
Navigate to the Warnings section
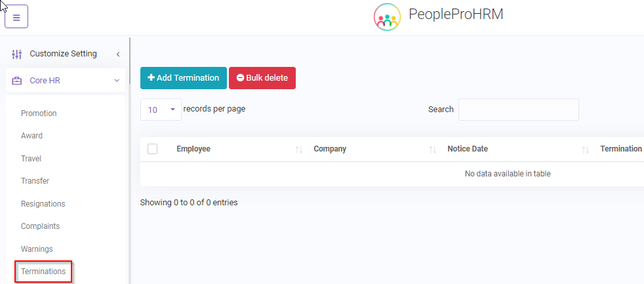(x=37, y=249)
